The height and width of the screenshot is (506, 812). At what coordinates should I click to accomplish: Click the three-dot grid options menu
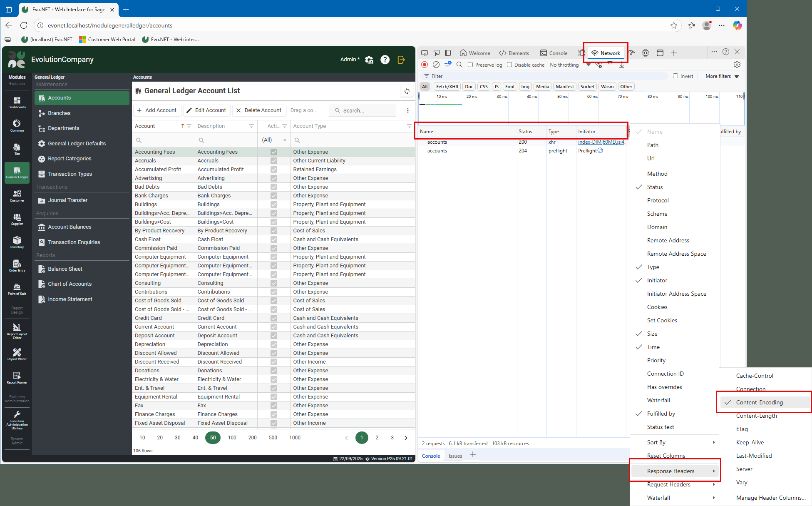point(407,110)
